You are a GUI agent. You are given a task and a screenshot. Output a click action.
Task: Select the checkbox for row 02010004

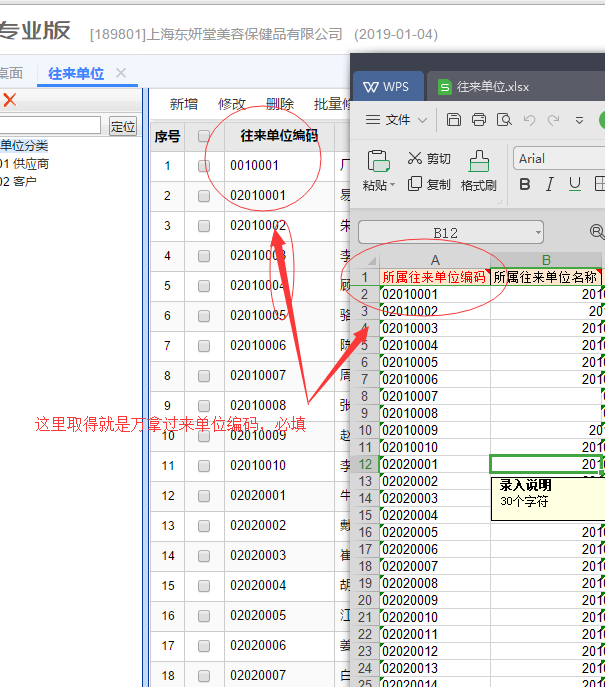coord(204,286)
